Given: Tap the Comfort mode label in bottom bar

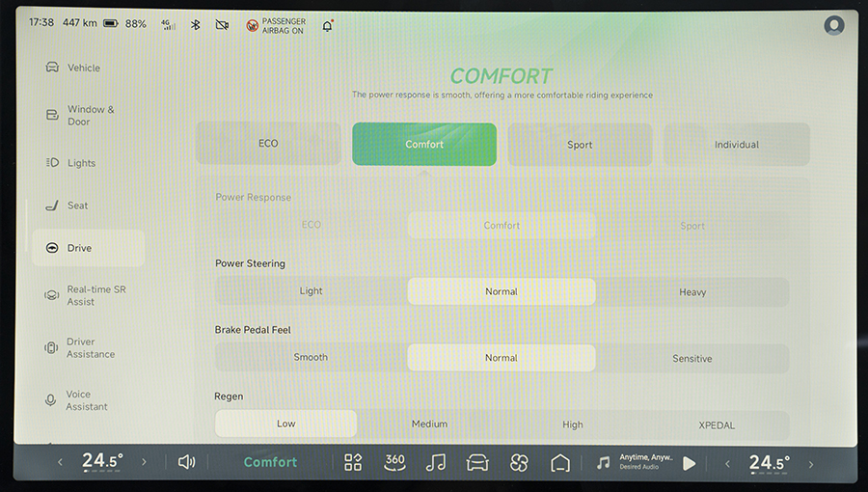Looking at the screenshot, I should pos(270,462).
